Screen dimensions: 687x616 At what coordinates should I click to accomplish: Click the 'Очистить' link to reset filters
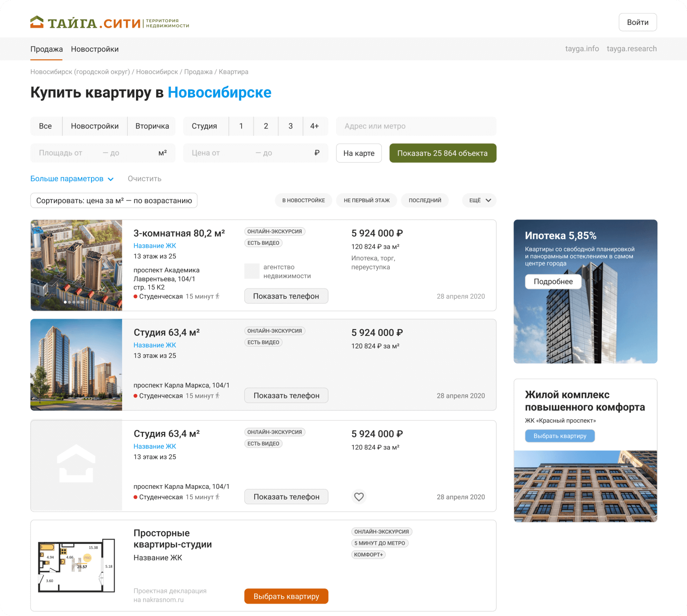pyautogui.click(x=144, y=179)
